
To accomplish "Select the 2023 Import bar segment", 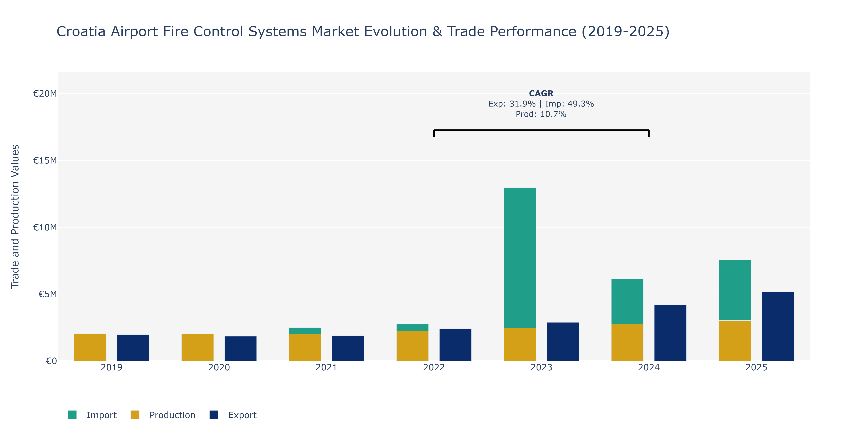I will (x=520, y=258).
